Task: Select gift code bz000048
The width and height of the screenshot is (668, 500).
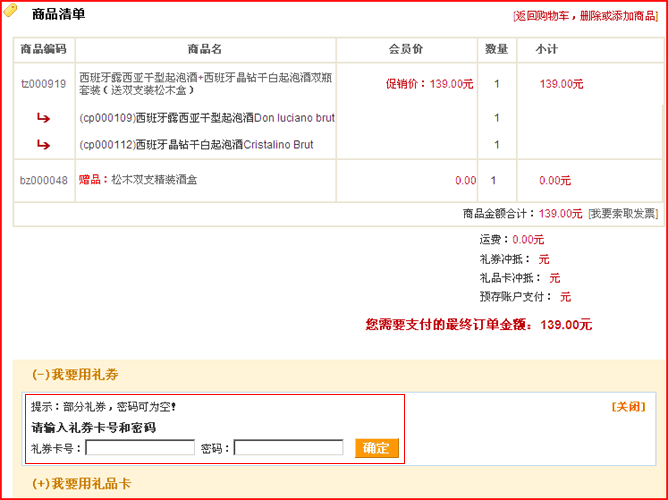Action: 43,180
